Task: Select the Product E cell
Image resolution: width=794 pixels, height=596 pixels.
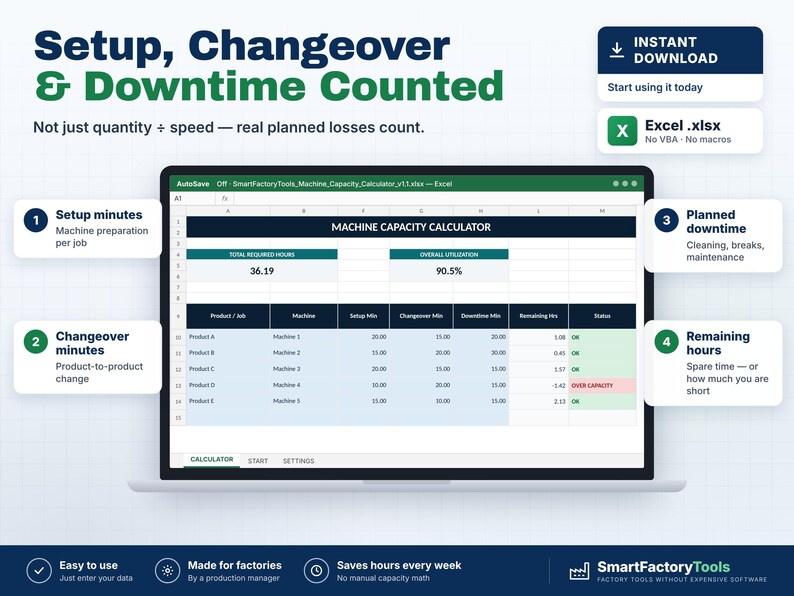Action: point(228,401)
